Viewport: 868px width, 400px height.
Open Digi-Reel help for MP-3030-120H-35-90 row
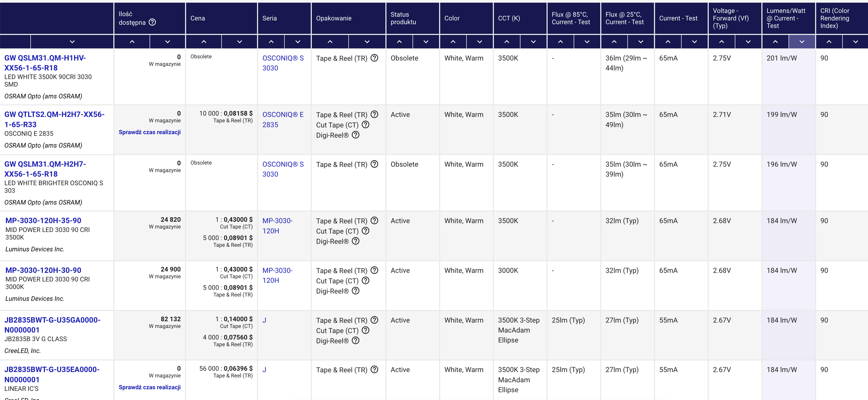[x=356, y=241]
